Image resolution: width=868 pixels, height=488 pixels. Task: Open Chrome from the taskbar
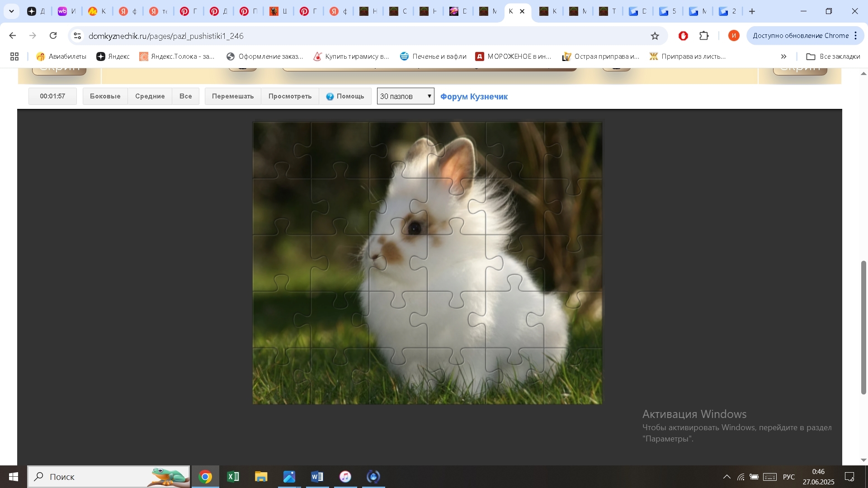(x=205, y=477)
